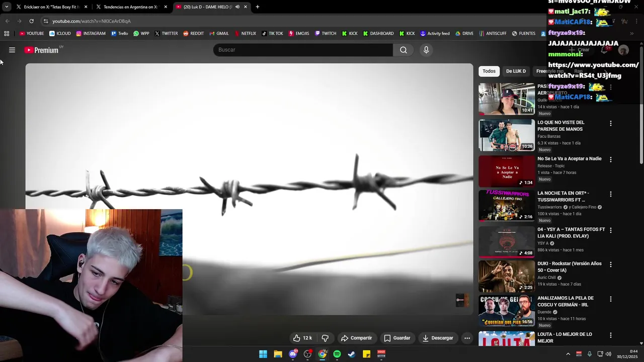Open the Trello bookmark
Screen dimensions: 644x362
pos(119,34)
